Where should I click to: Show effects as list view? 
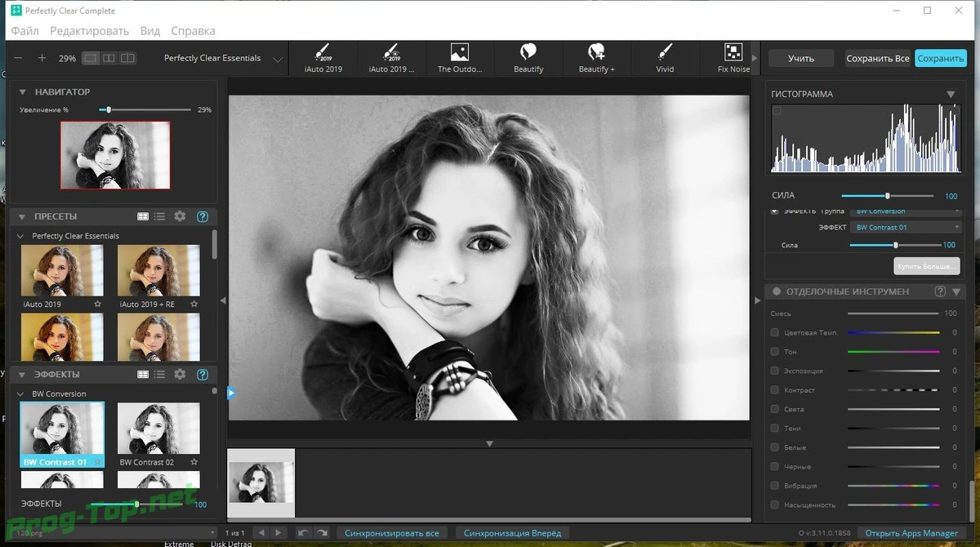[x=159, y=374]
